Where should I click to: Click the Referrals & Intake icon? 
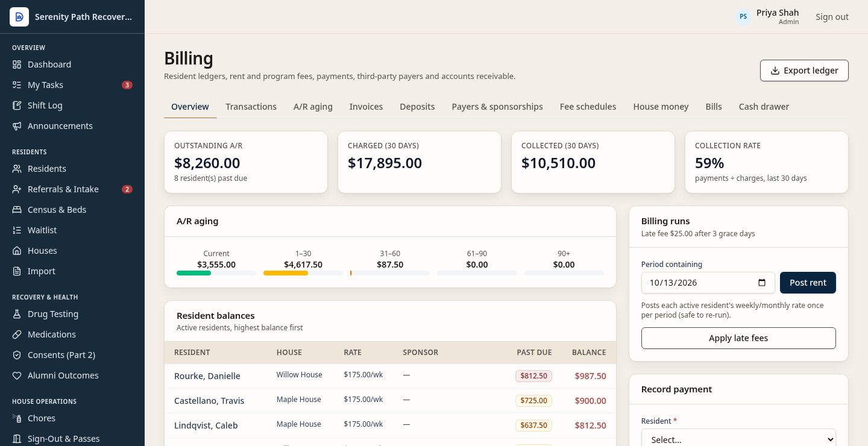(x=17, y=189)
